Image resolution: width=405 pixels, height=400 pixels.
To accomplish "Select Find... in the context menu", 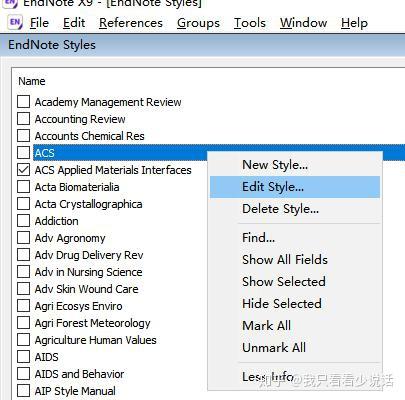I will click(x=295, y=238).
